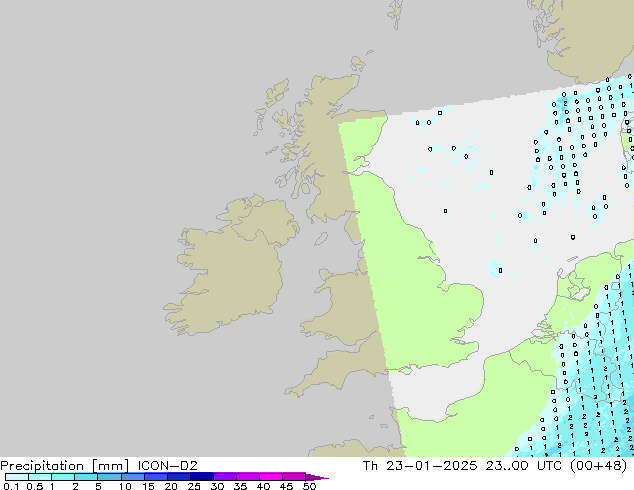Screen dimensions: 634x490
Task: Click the '45' legend value label
Action: click(286, 486)
